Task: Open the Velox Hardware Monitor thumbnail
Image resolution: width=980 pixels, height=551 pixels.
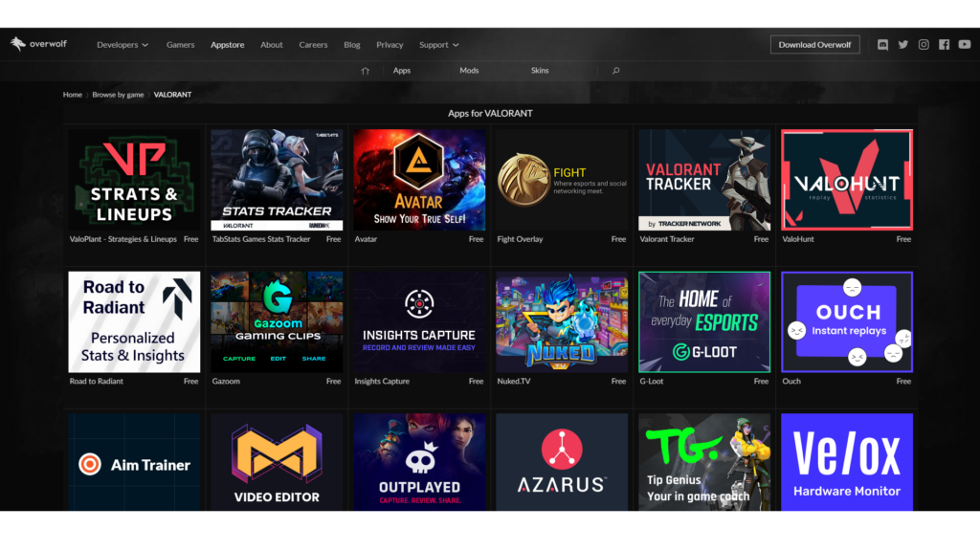Action: 847,462
